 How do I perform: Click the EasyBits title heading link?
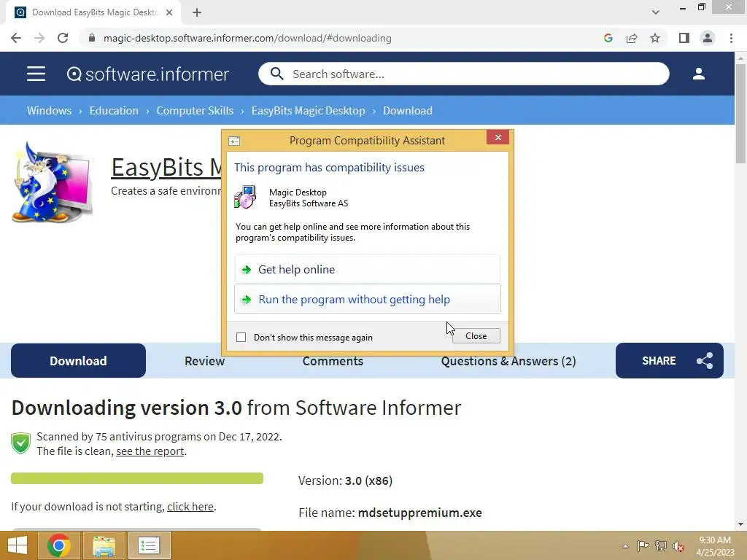pos(166,167)
